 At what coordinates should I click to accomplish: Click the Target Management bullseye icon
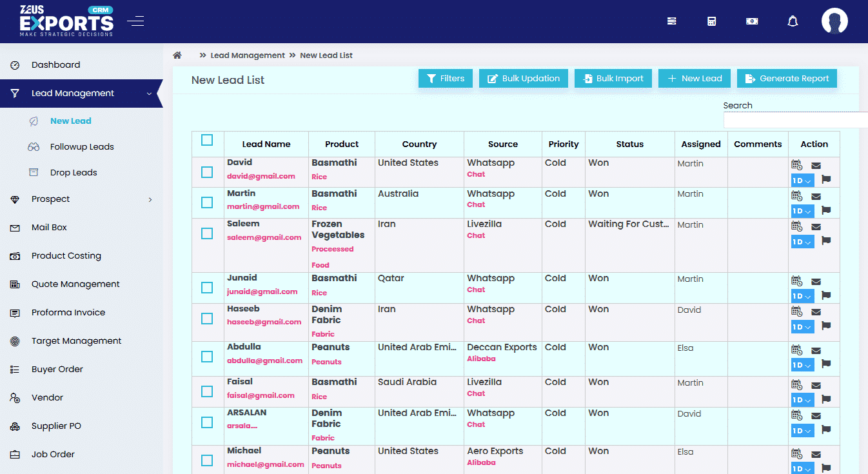15,341
